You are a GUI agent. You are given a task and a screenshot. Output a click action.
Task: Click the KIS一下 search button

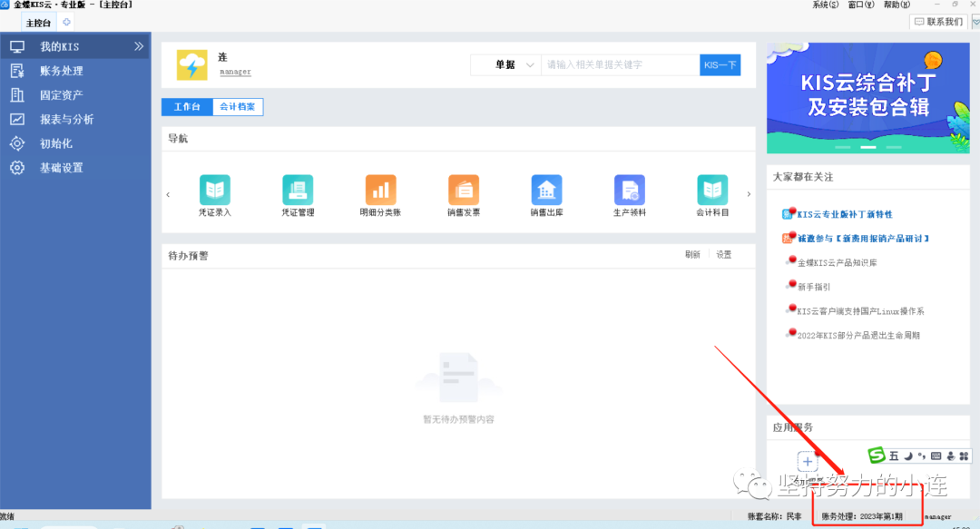click(720, 65)
